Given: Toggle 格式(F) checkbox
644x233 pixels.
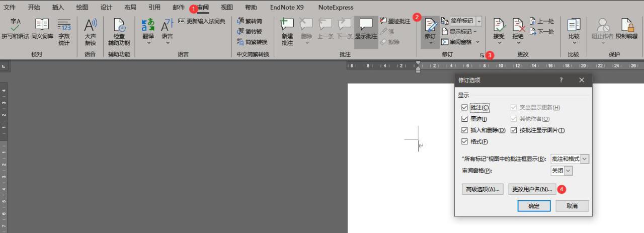Looking at the screenshot, I should [464, 142].
